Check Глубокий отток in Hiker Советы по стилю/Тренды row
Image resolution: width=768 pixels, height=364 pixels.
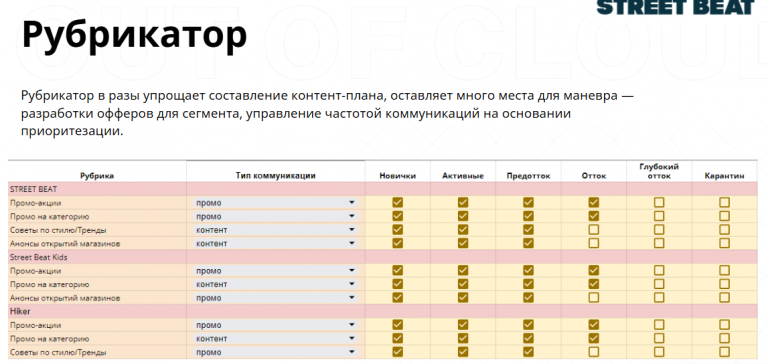[659, 352]
